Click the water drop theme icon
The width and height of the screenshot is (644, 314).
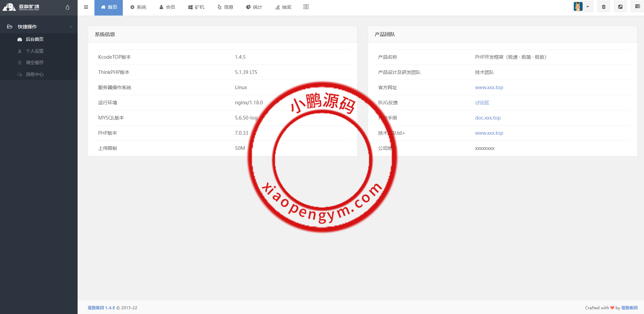click(x=67, y=7)
